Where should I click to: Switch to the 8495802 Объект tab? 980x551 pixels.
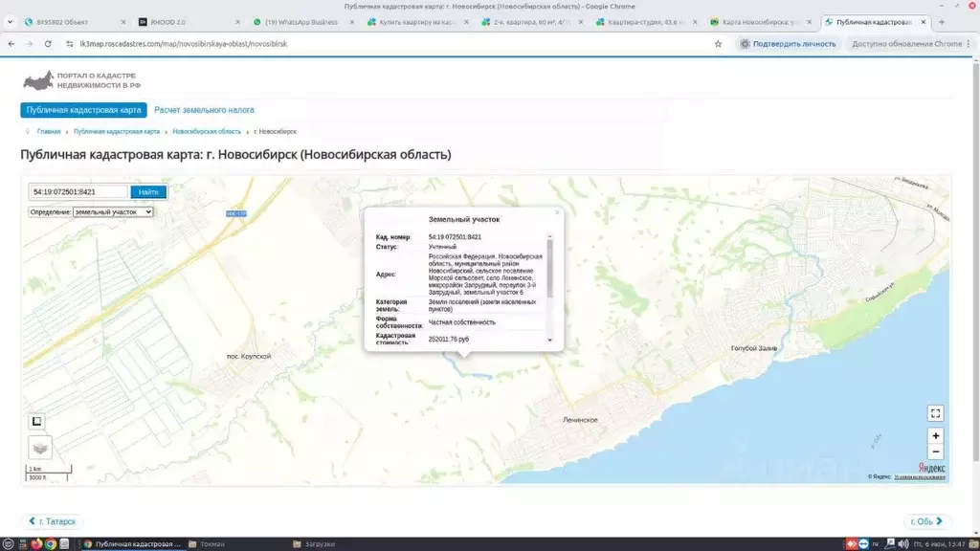[x=74, y=22]
